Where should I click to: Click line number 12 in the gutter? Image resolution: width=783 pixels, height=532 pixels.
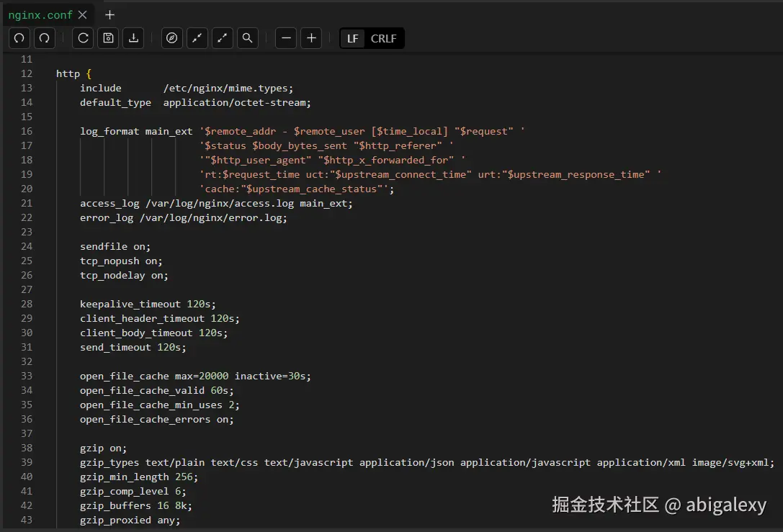click(27, 73)
